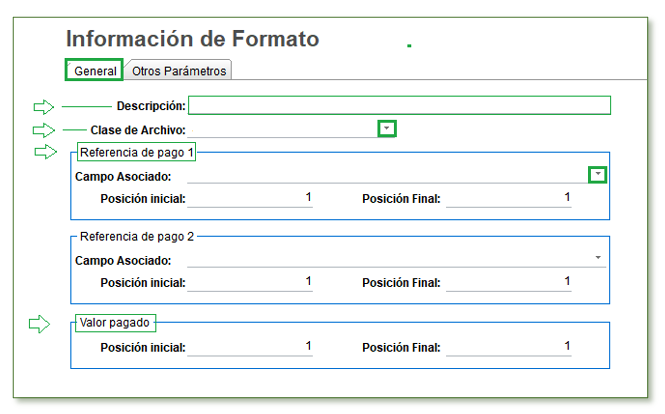Click the Información de Formato heading
The height and width of the screenshot is (414, 665).
[x=193, y=39]
